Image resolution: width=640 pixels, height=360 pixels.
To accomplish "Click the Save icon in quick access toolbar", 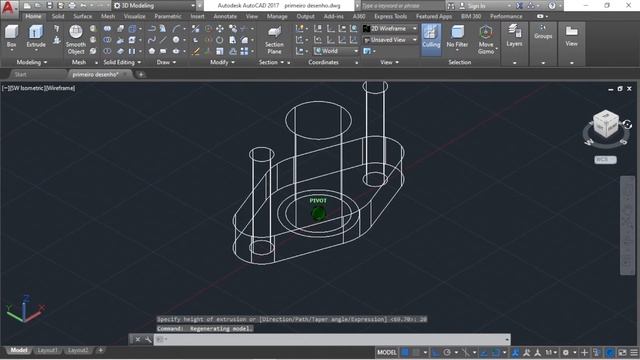I will click(x=49, y=6).
